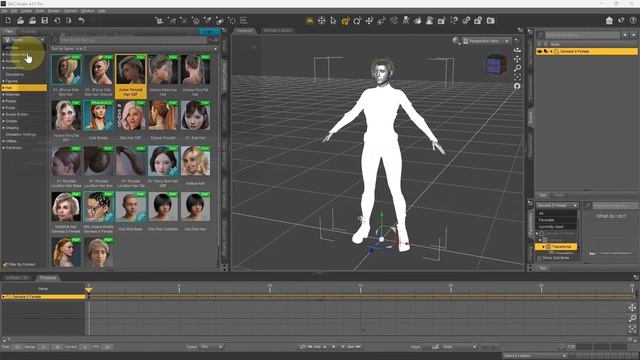This screenshot has height=360, width=640.
Task: Click the timeline pan icon
Action: tap(632, 308)
